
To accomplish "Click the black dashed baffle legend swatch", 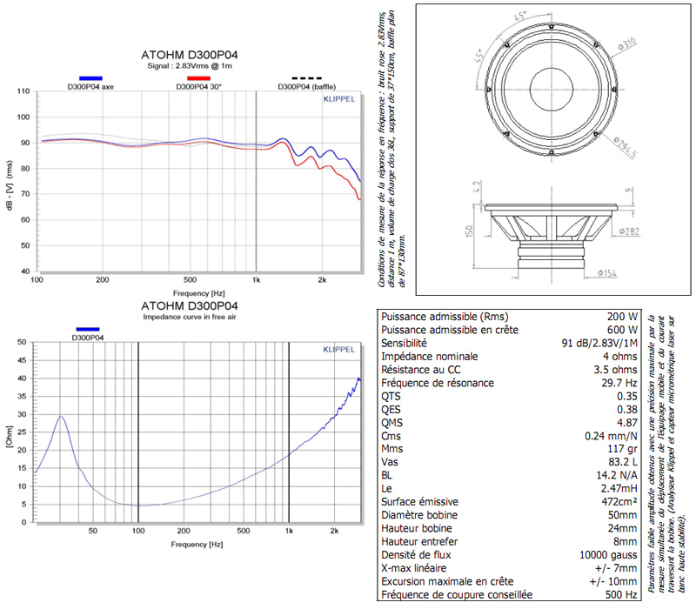I will point(307,78).
